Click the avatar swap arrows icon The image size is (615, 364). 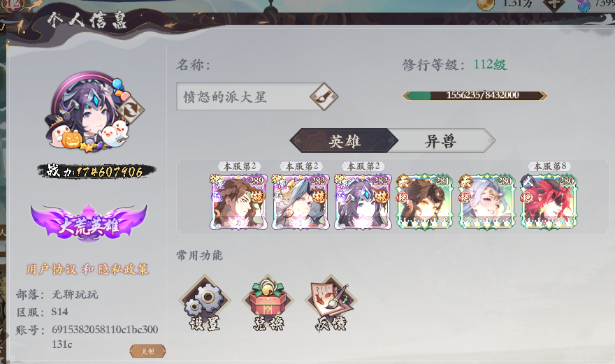(x=130, y=110)
